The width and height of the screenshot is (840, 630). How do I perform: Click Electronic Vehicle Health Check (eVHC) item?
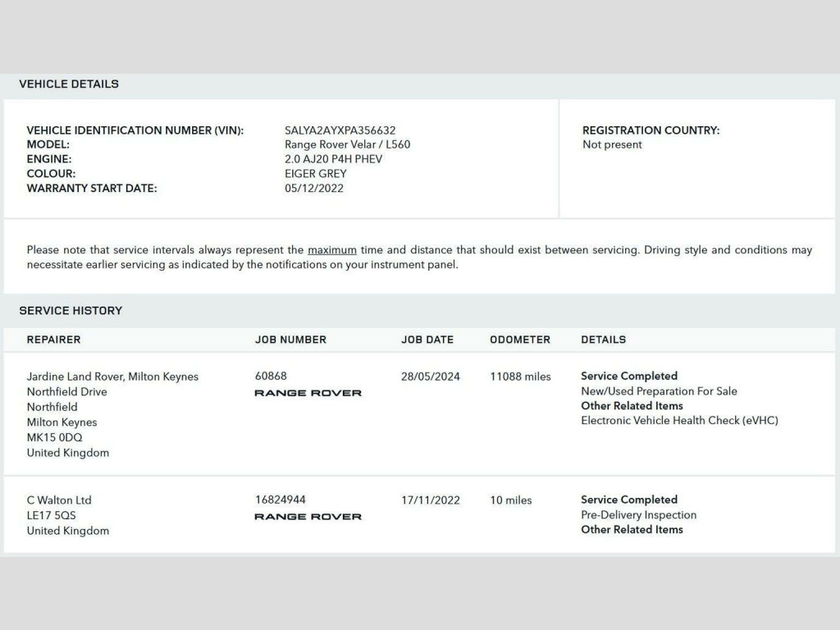click(679, 421)
